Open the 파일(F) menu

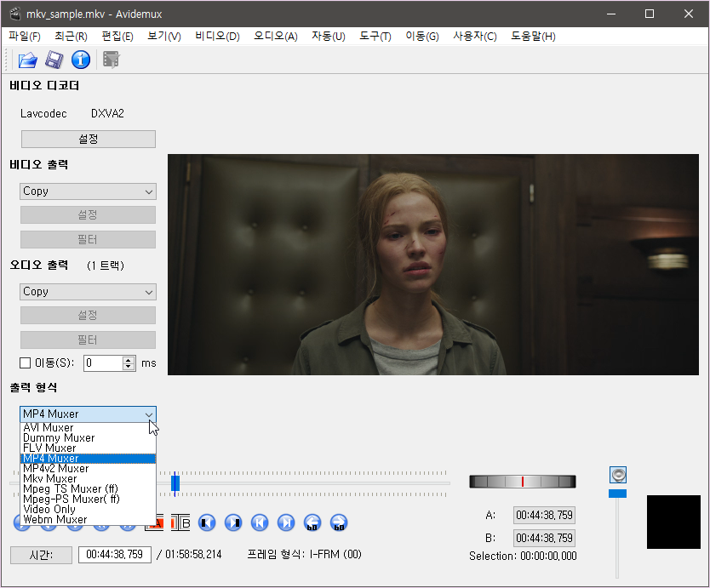tap(25, 37)
